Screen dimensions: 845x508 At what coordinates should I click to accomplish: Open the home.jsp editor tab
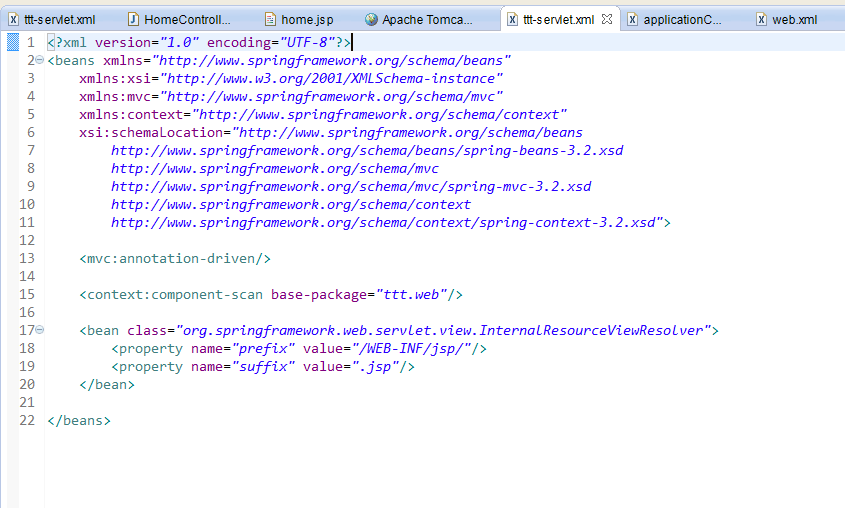tap(300, 20)
